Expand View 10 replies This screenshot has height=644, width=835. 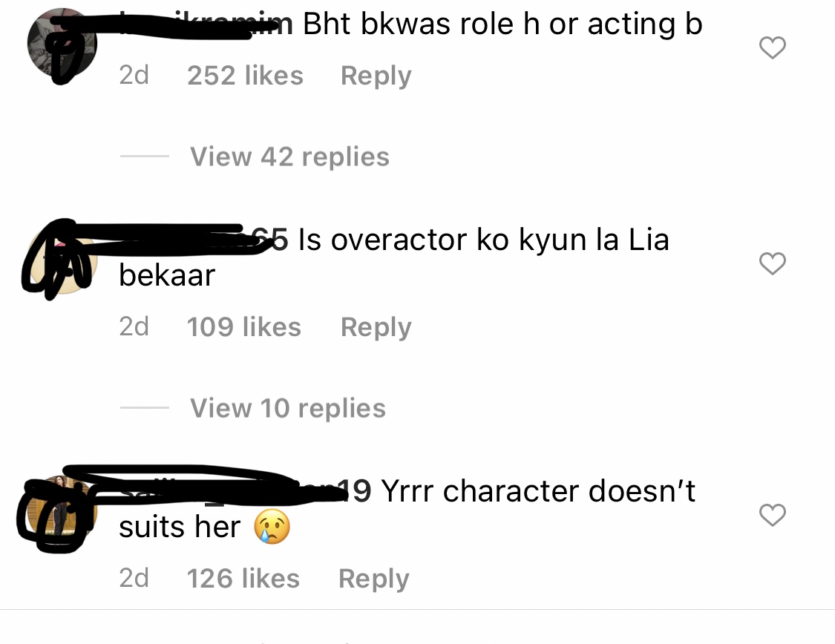coord(287,408)
